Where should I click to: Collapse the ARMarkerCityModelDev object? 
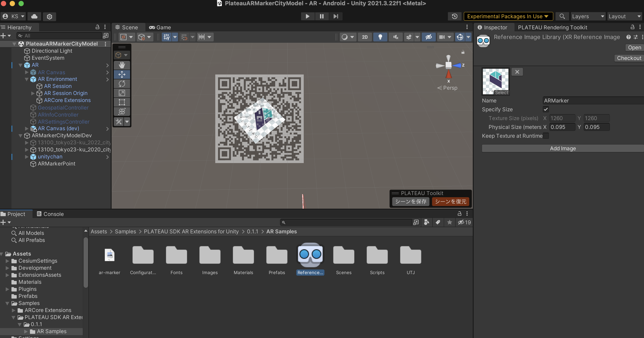coord(20,136)
